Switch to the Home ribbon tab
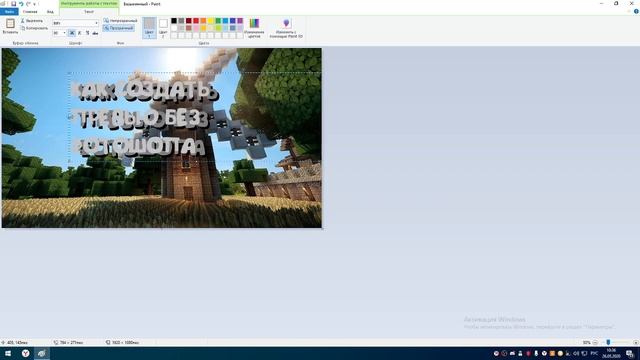The width and height of the screenshot is (640, 360). [x=30, y=11]
